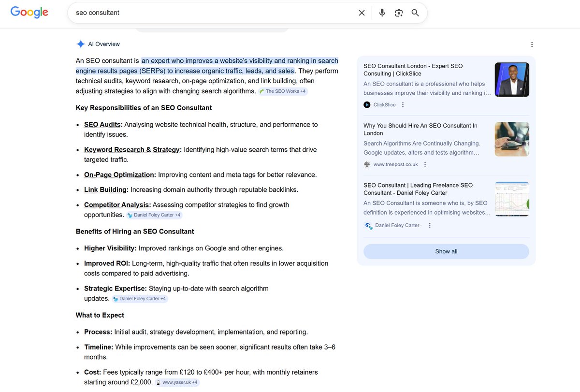Open ClickSlice result three-dot menu
The height and width of the screenshot is (392, 580).
coord(403,105)
